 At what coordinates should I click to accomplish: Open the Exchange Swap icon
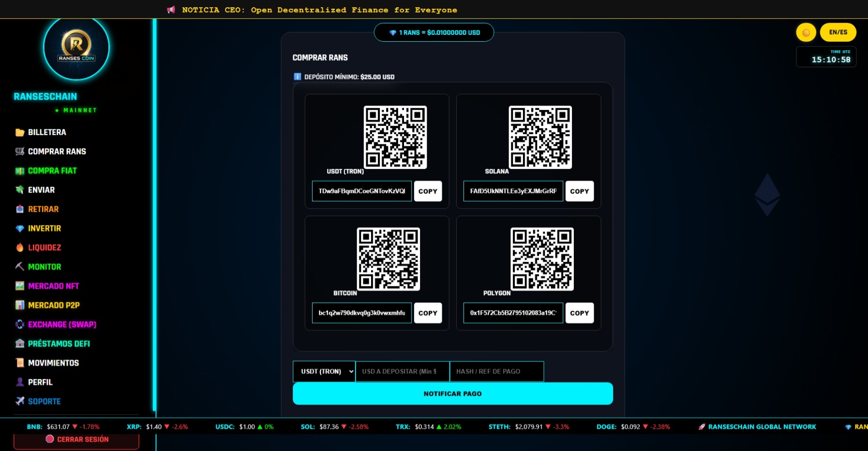point(19,324)
